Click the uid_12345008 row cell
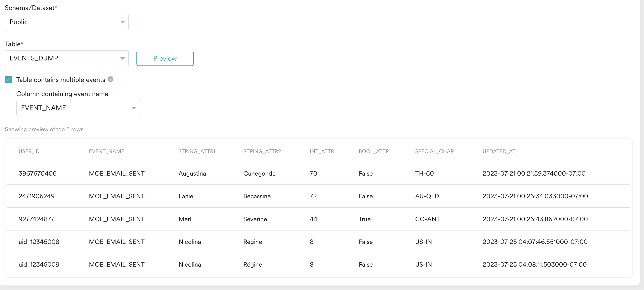 pos(39,242)
